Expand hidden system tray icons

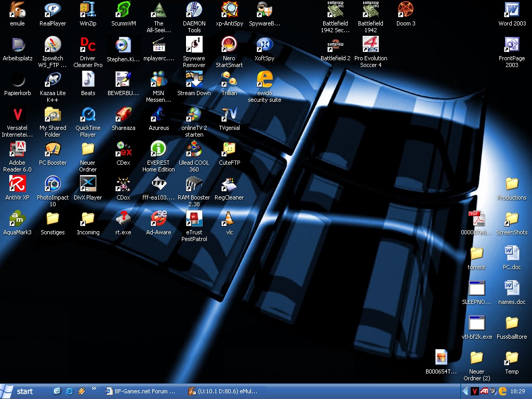pyautogui.click(x=465, y=391)
